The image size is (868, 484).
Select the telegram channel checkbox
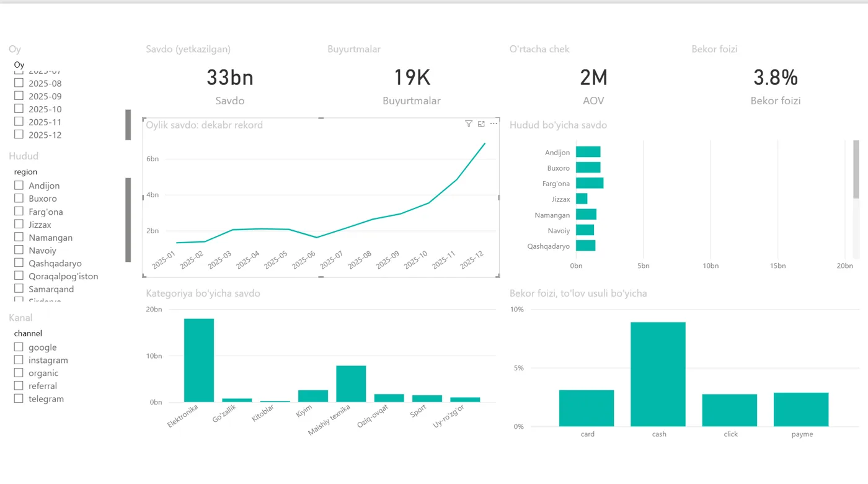[19, 398]
